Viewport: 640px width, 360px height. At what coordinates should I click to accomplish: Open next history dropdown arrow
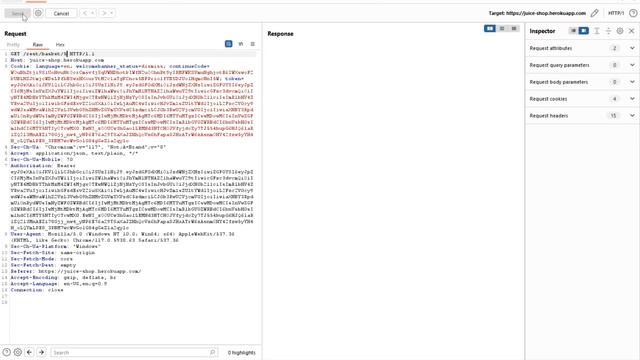tap(111, 13)
